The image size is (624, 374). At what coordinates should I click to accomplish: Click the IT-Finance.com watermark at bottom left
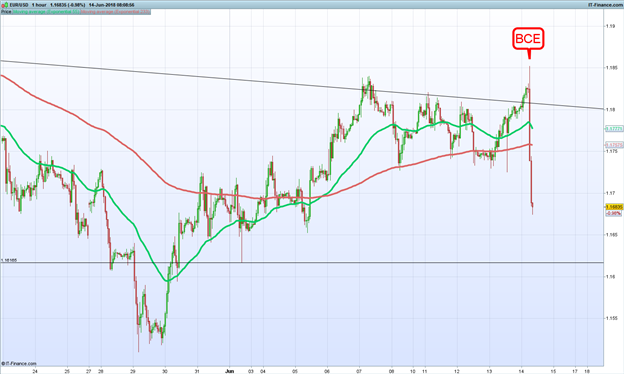19,363
